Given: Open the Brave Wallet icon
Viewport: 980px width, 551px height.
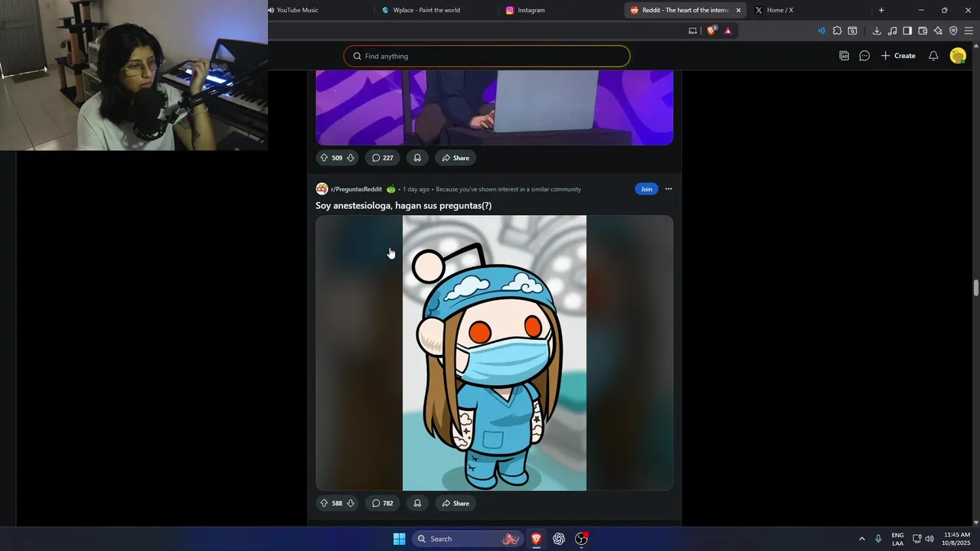Looking at the screenshot, I should click(923, 31).
